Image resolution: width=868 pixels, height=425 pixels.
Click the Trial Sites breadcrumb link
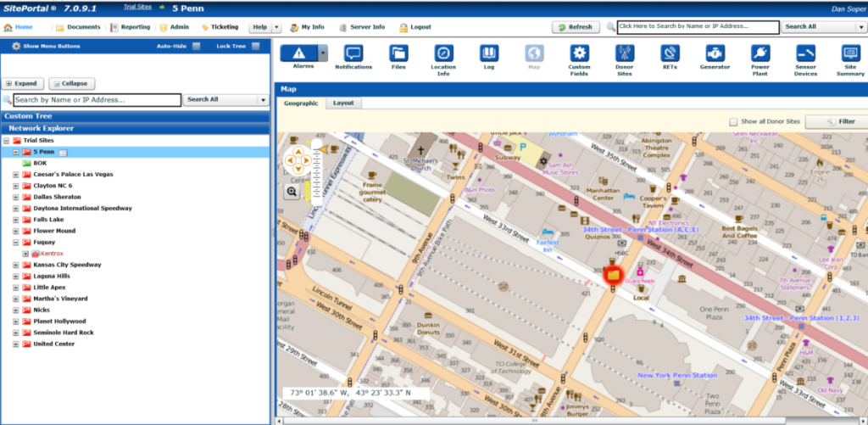click(138, 7)
